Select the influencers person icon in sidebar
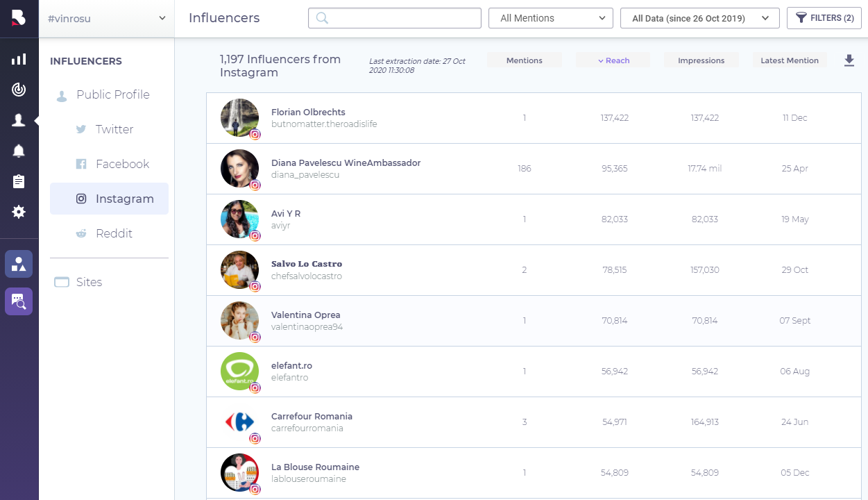This screenshot has height=500, width=868. (x=19, y=120)
